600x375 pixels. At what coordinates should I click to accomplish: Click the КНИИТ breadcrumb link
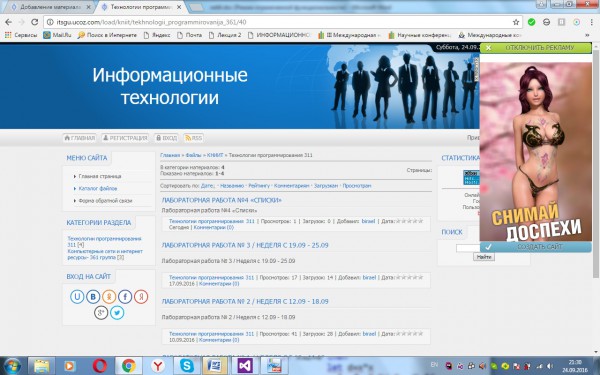[x=215, y=155]
